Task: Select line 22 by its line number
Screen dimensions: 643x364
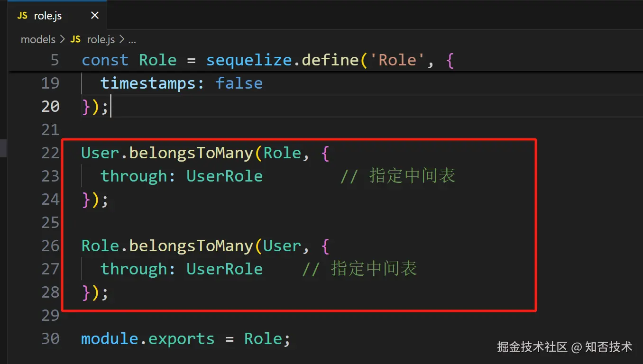Action: pos(50,153)
